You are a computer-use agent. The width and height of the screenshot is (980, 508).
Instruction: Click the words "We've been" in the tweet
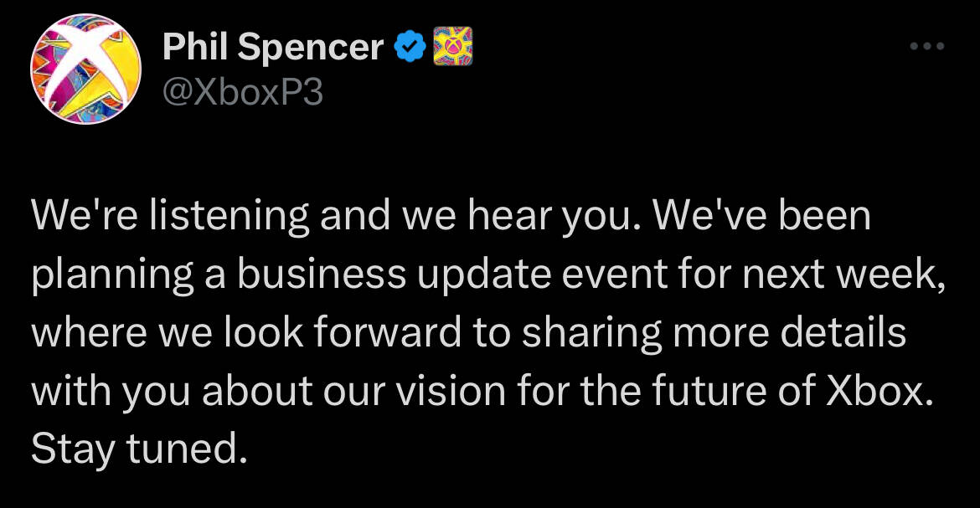coord(762,216)
